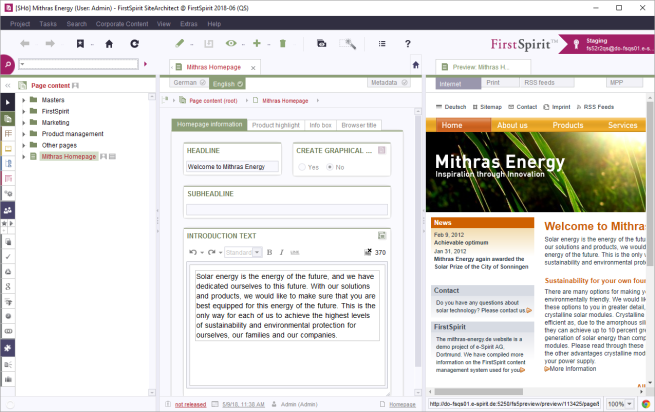
Task: Click the Chrome browser icon at bottom right
Action: 646,404
